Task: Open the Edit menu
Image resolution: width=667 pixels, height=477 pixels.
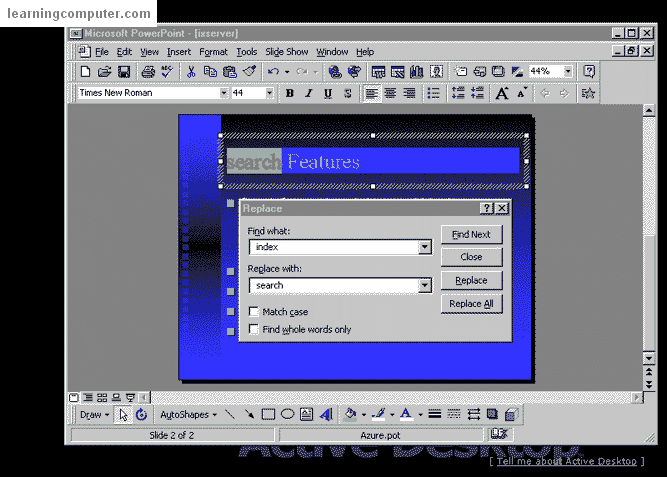Action: coord(124,52)
